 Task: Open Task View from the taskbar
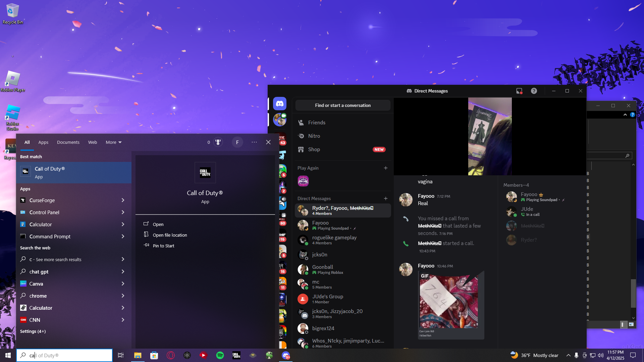pos(121,355)
